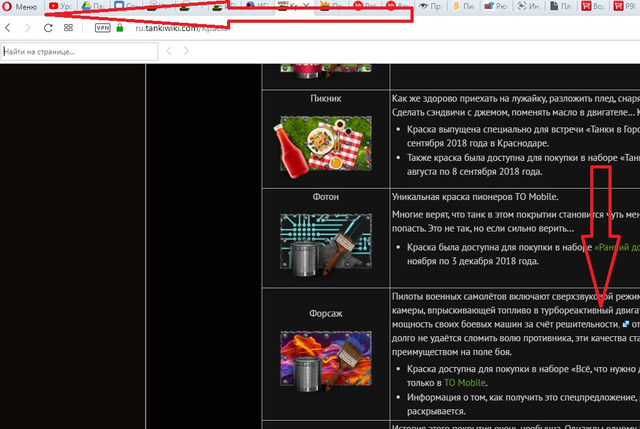Click the 'Форсаж' paint name

(326, 313)
